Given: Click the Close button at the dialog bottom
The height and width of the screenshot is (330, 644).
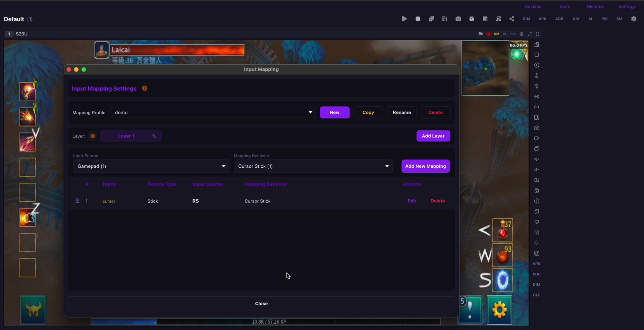Looking at the screenshot, I should (x=262, y=304).
